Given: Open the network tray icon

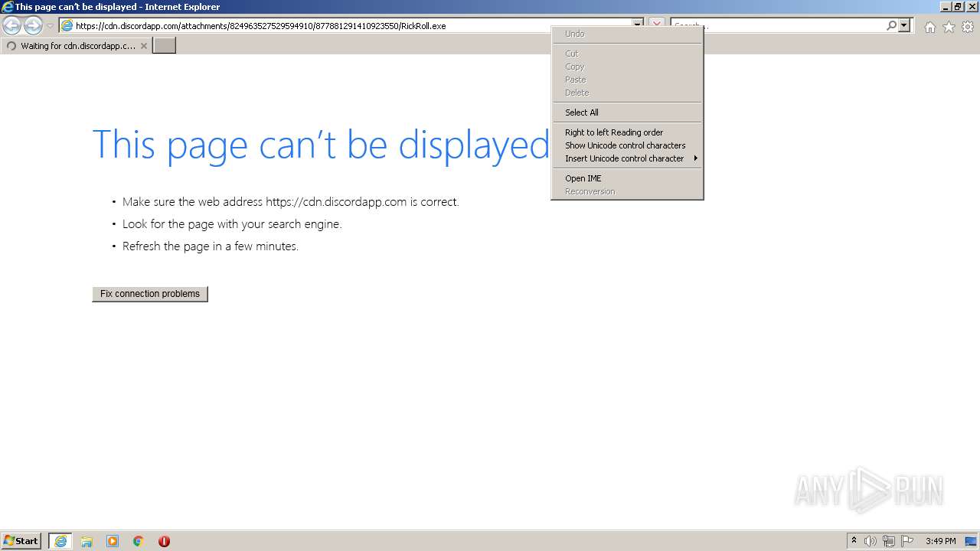Looking at the screenshot, I should coord(889,541).
